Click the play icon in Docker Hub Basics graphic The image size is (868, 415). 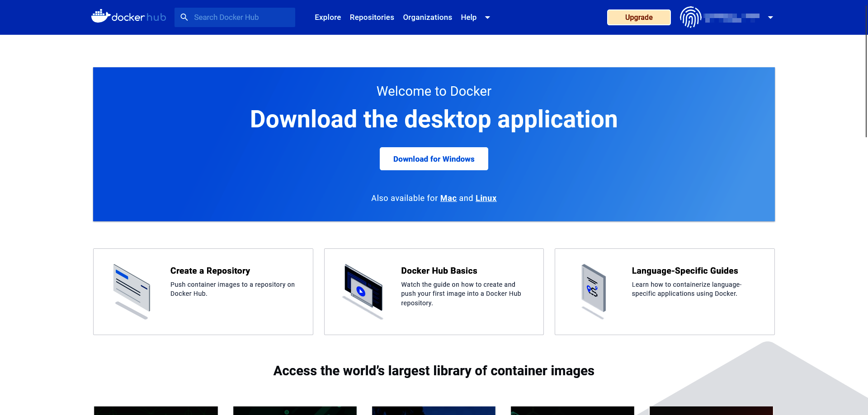[360, 291]
